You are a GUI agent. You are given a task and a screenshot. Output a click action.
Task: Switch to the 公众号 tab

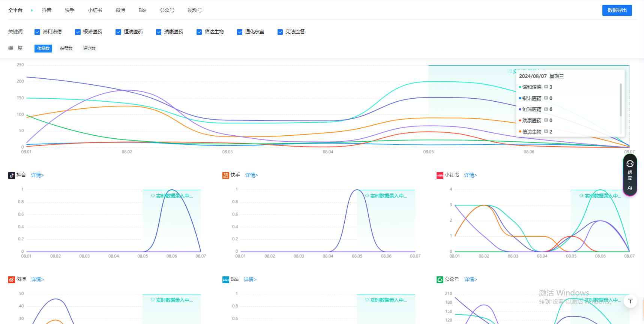coord(167,10)
